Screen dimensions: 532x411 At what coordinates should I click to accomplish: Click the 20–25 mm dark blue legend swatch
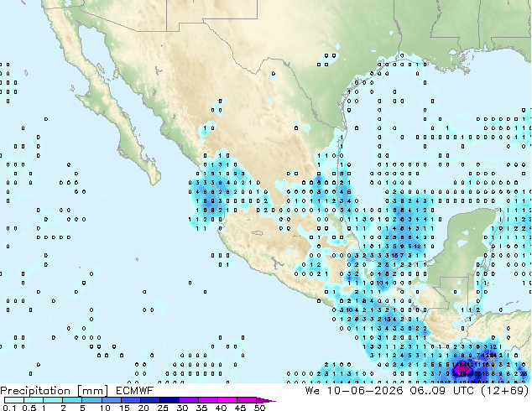point(150,400)
